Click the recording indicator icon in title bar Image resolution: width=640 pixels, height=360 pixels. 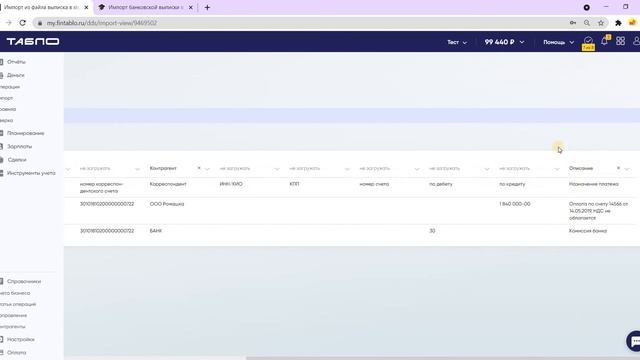[x=587, y=7]
